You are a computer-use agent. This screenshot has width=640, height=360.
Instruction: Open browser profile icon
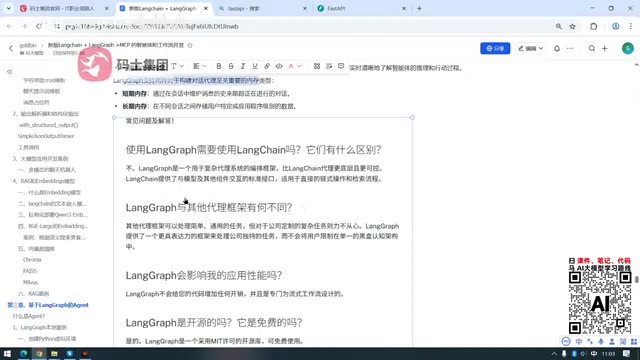[616, 26]
